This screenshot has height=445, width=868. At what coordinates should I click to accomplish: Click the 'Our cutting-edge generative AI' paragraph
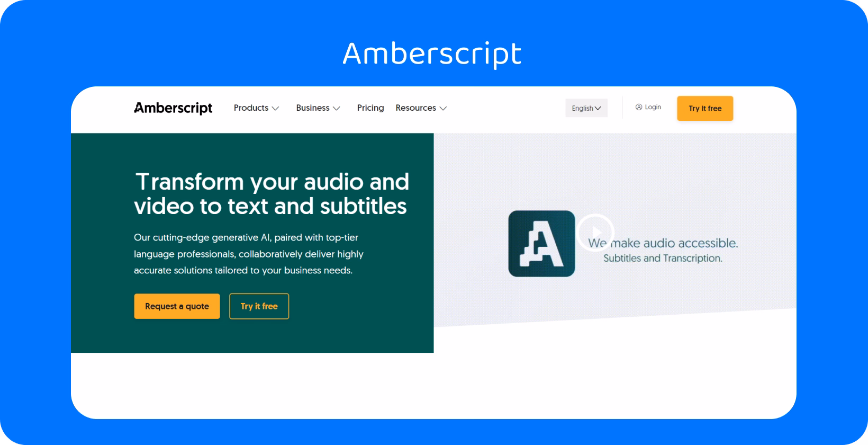tap(249, 254)
